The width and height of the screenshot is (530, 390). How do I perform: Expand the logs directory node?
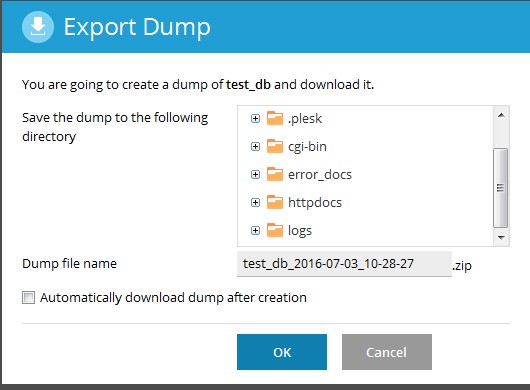coord(256,231)
